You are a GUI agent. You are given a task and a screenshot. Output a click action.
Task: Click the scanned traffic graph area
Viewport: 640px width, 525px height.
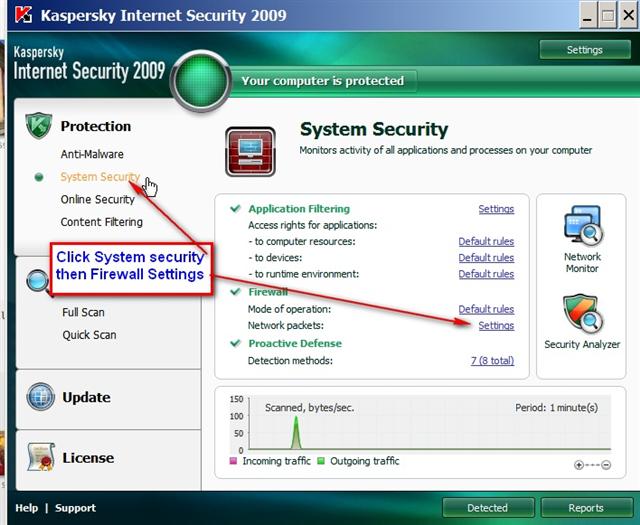coord(430,422)
